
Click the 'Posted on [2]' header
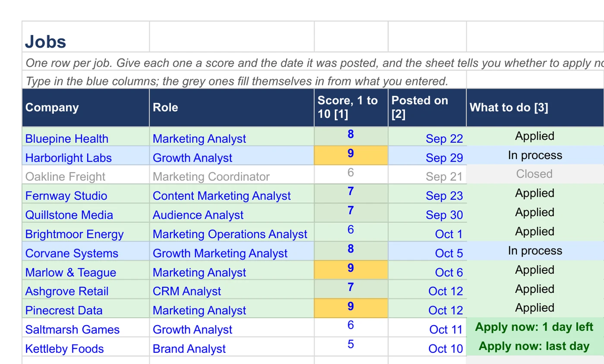click(427, 108)
